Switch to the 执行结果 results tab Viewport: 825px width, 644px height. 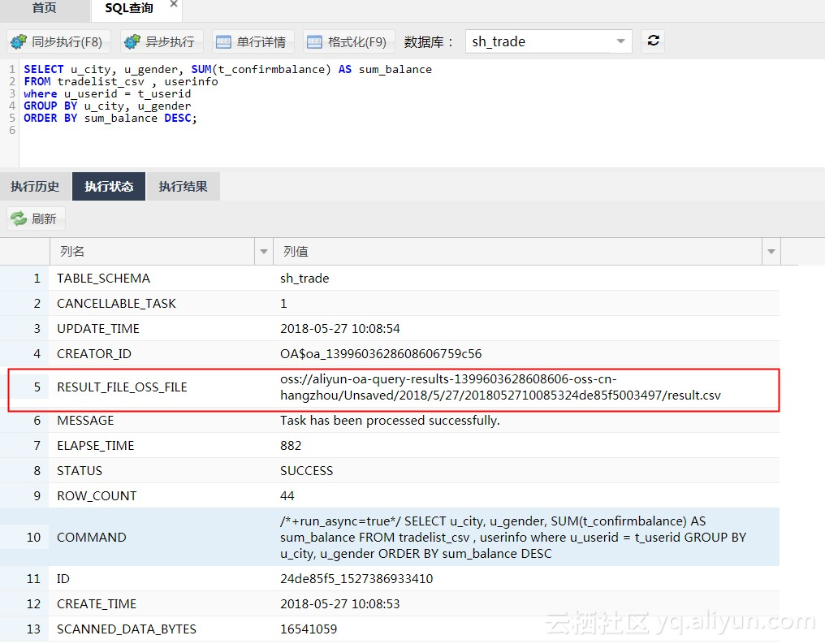click(x=183, y=186)
